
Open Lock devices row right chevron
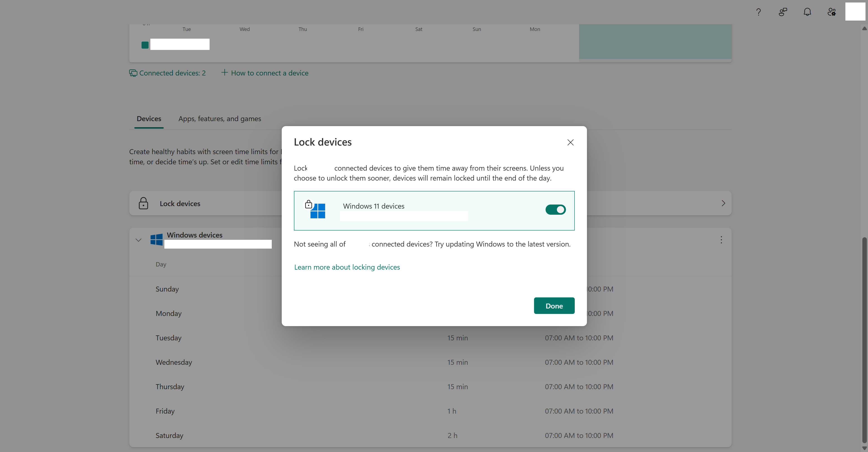coord(723,203)
